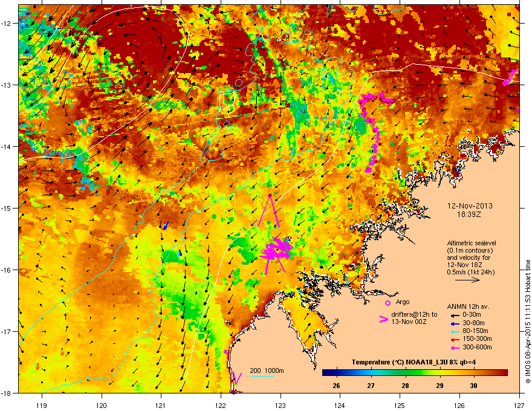Viewport: 532px width, 411px height.
Task: Click the magenta Argo marker near 122.1E 17.3S
Action: [225, 352]
